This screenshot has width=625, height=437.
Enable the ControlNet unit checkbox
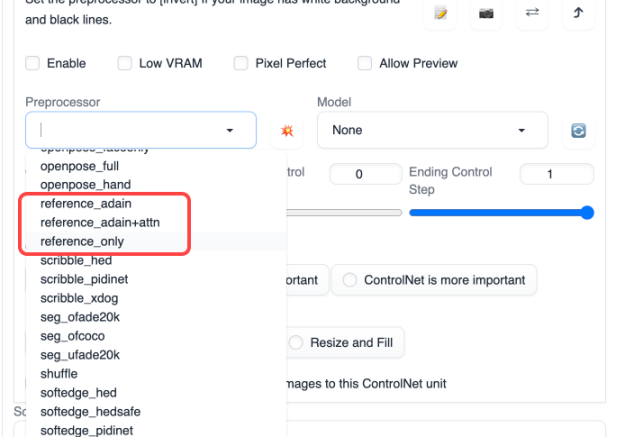click(33, 63)
